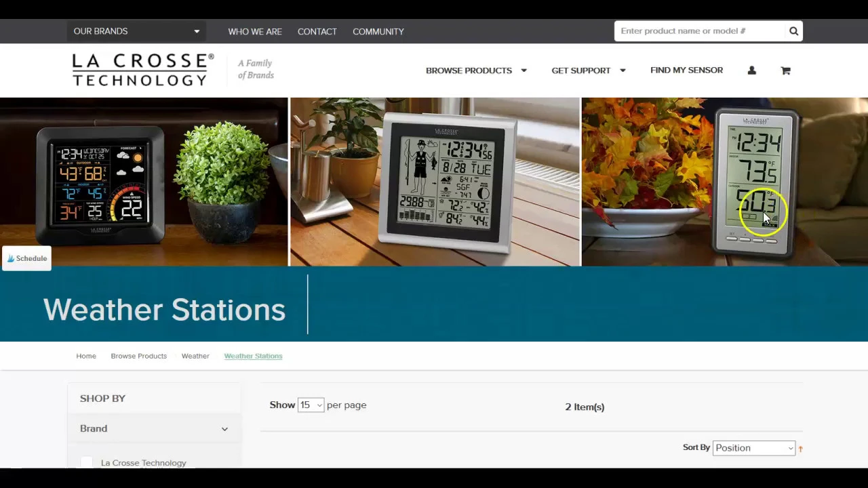Open the items per page dropdown
The width and height of the screenshot is (868, 488).
(x=311, y=405)
